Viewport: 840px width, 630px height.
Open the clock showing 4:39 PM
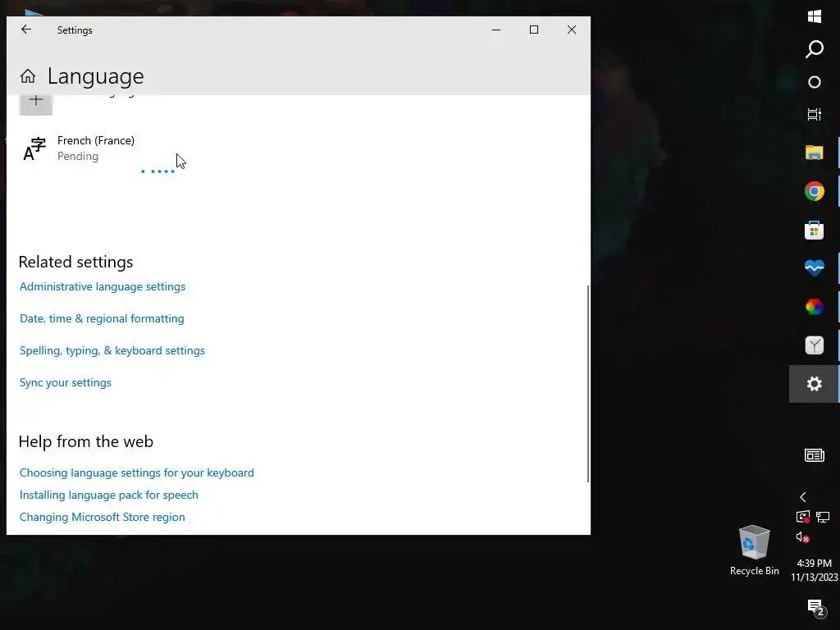point(815,570)
